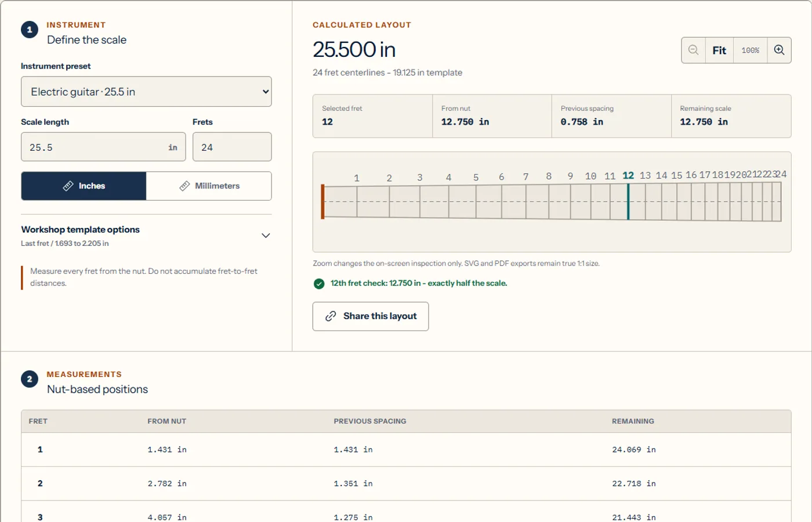
Task: Click the 24.069 in remaining value
Action: coord(634,449)
